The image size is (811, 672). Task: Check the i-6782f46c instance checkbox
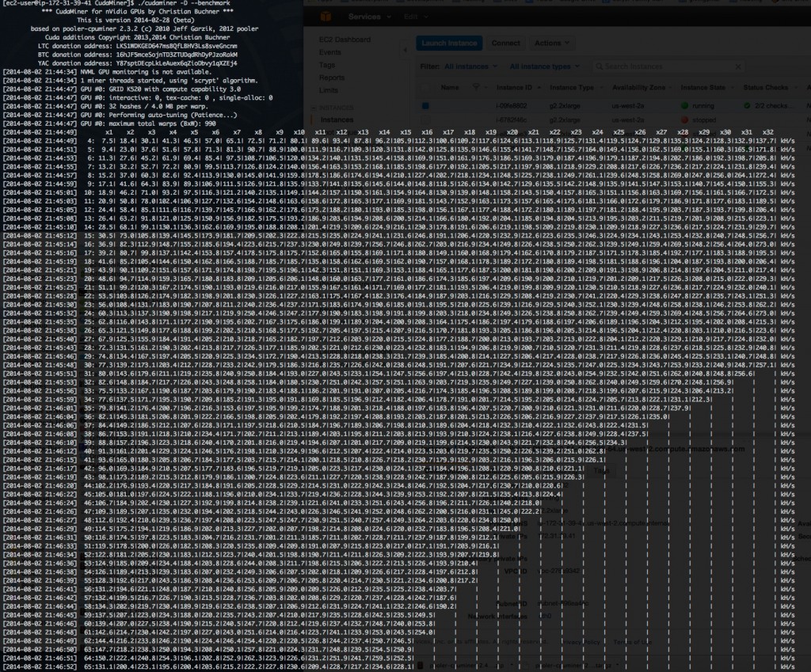(425, 120)
